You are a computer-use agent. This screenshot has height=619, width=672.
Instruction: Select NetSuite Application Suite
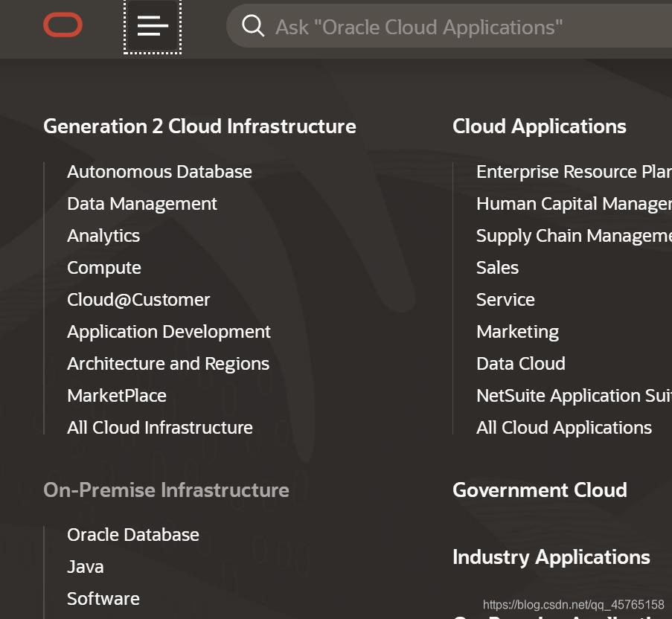coord(574,396)
